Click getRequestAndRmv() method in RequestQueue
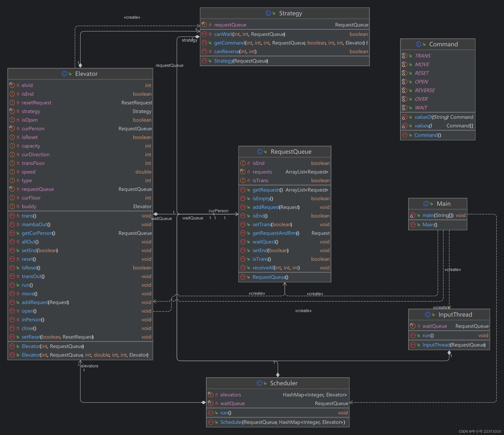Viewport: 504px width, 435px height. pos(285,233)
